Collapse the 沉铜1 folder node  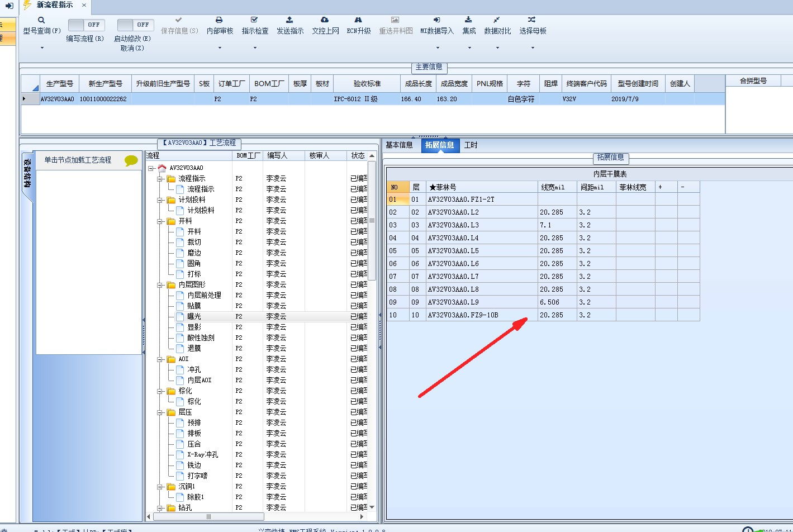coord(160,487)
